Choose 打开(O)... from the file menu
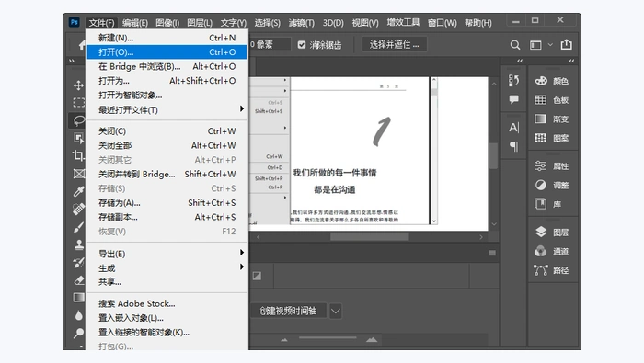Screen dimensions: 644x363 pyautogui.click(x=167, y=52)
